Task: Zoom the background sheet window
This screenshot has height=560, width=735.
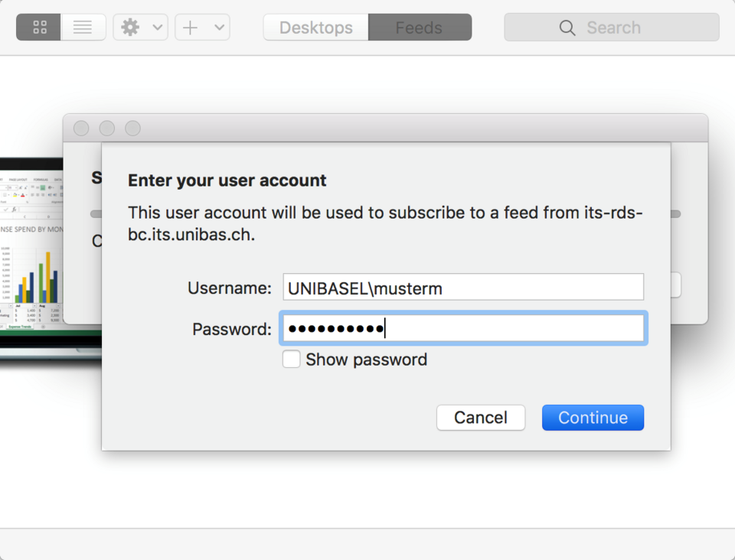Action: 133,129
